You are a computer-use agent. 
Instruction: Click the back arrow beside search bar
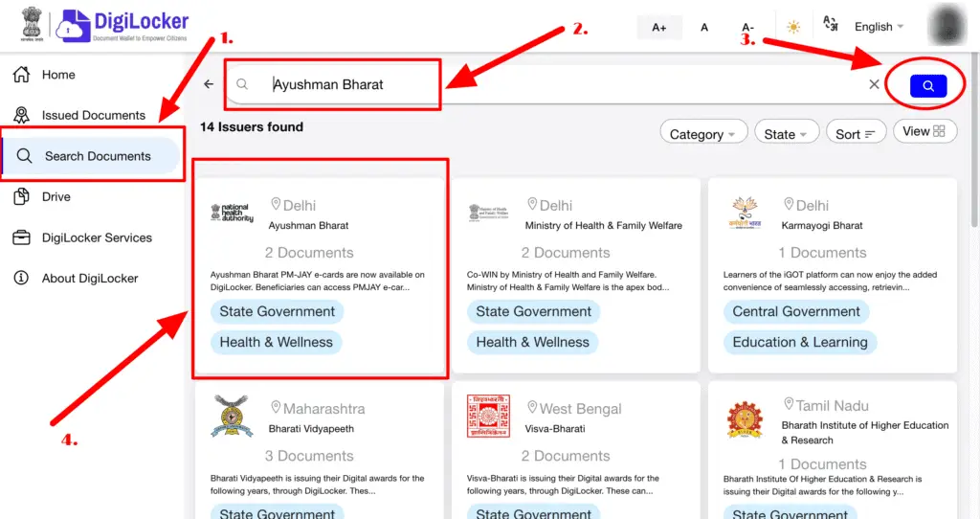coord(209,84)
